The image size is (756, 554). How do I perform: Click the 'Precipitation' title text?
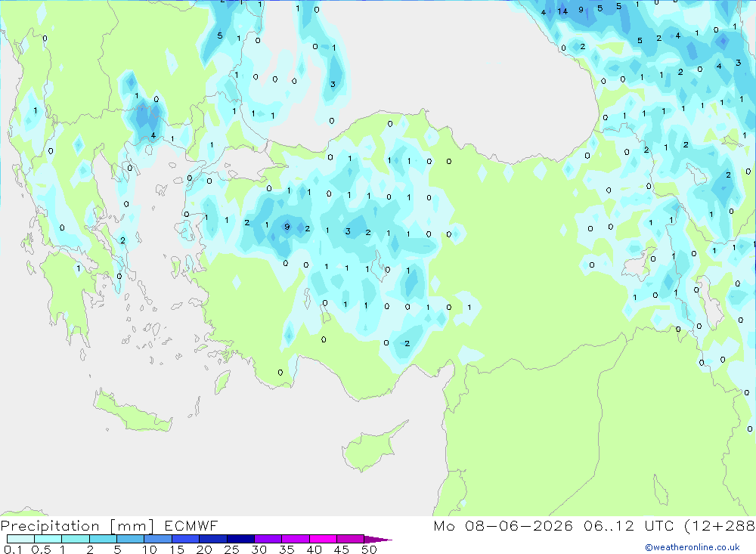point(50,526)
